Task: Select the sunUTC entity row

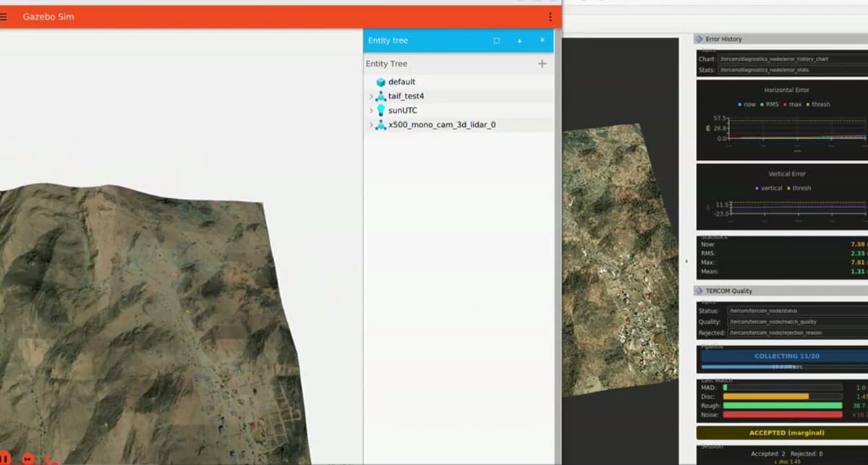Action: pyautogui.click(x=459, y=111)
